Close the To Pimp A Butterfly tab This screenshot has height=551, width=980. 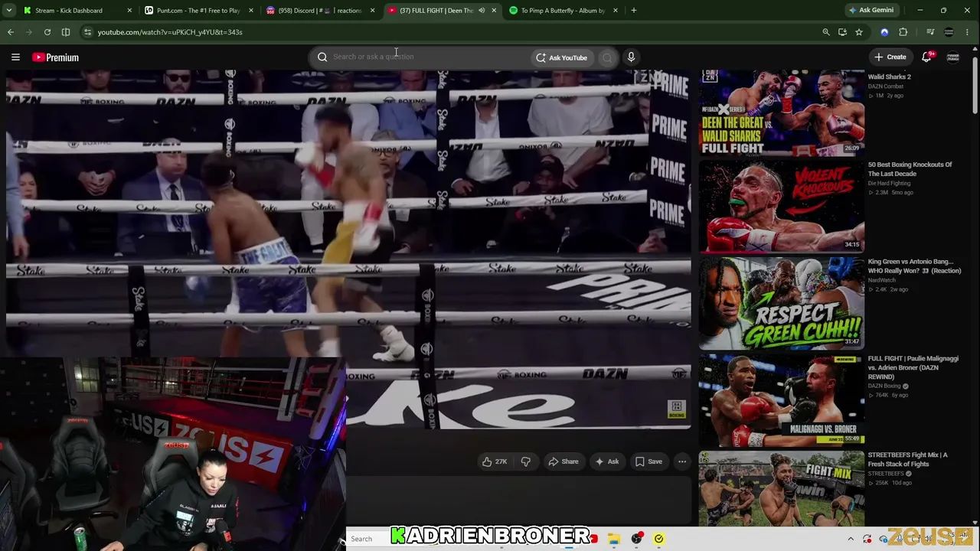(616, 11)
